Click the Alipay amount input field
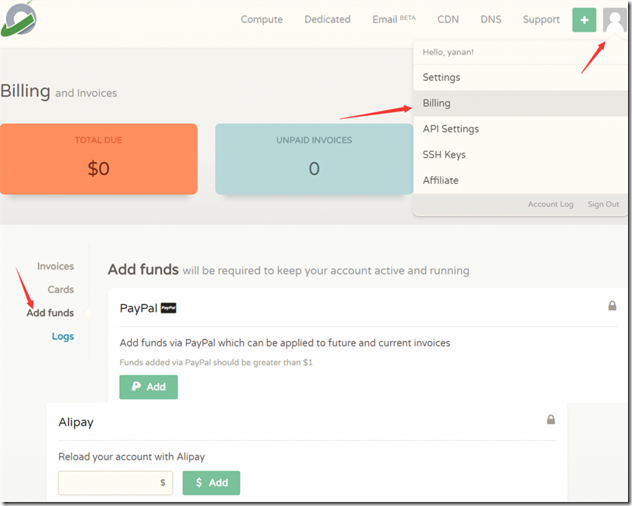 pos(115,483)
